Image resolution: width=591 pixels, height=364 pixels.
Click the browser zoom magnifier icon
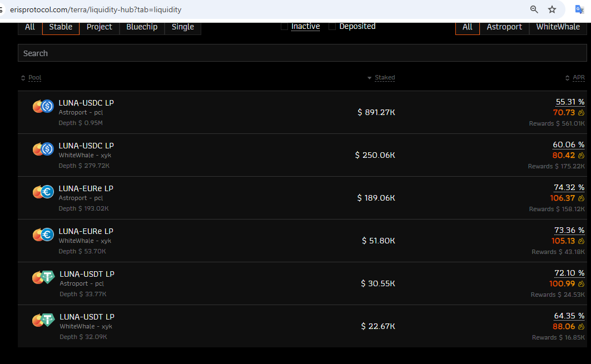534,9
